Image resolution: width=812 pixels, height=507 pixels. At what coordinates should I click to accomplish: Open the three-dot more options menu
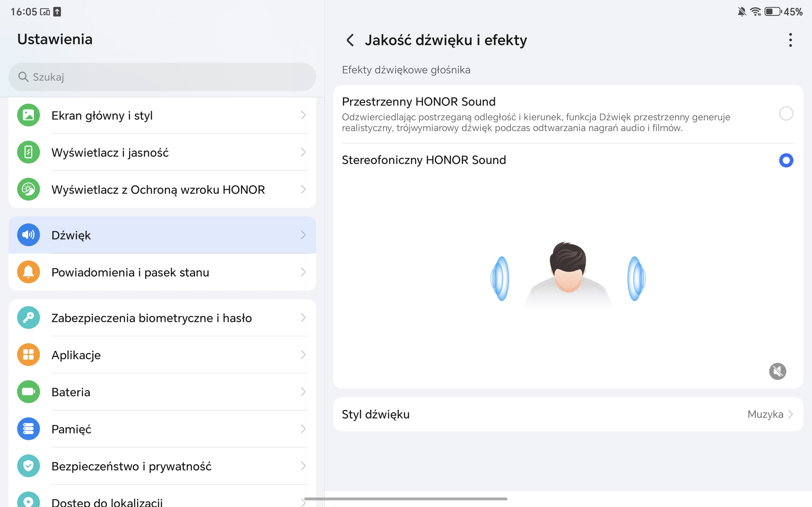(790, 40)
